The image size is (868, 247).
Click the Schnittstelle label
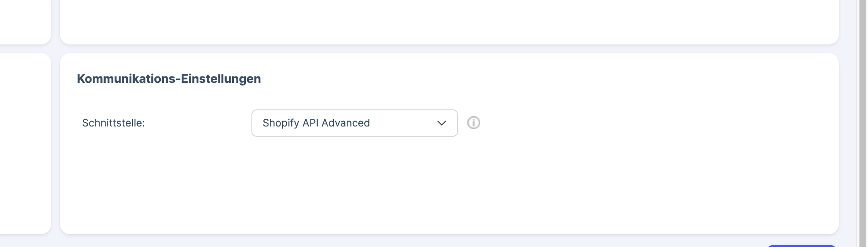[x=113, y=123]
